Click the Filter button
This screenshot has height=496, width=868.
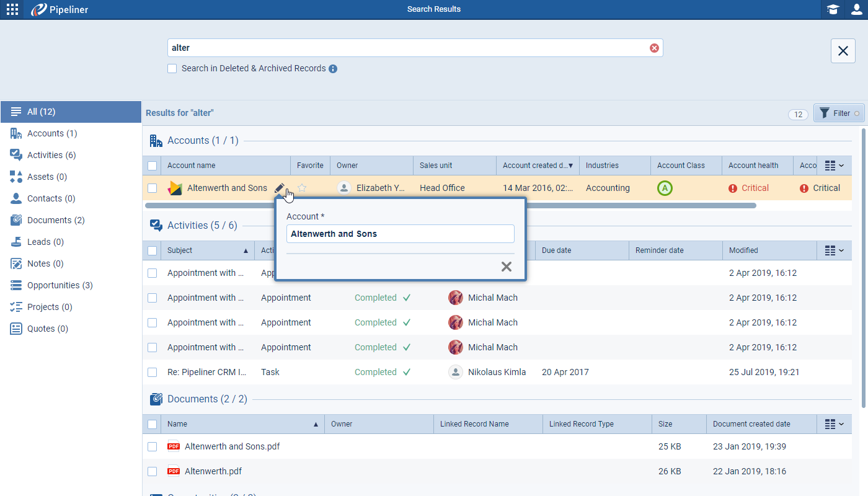pyautogui.click(x=838, y=113)
